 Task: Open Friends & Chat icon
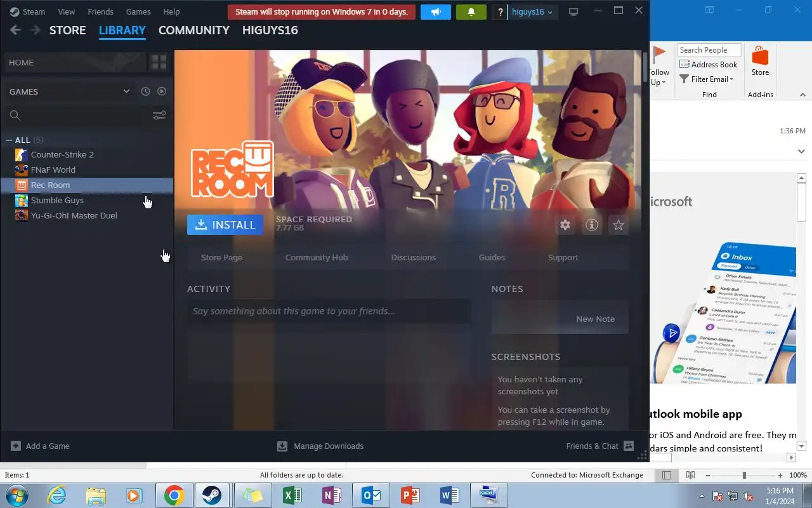click(629, 446)
